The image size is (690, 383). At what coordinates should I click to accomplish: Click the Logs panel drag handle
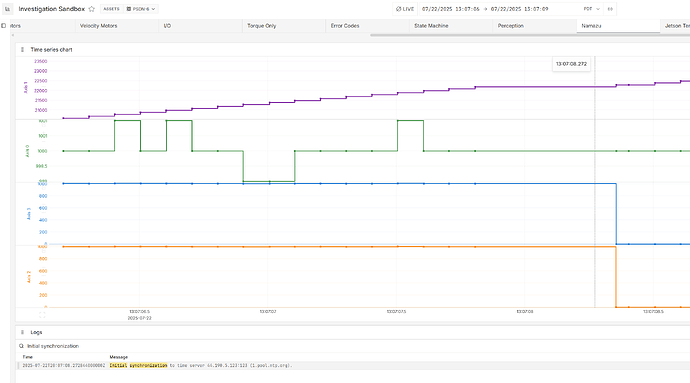(22, 332)
